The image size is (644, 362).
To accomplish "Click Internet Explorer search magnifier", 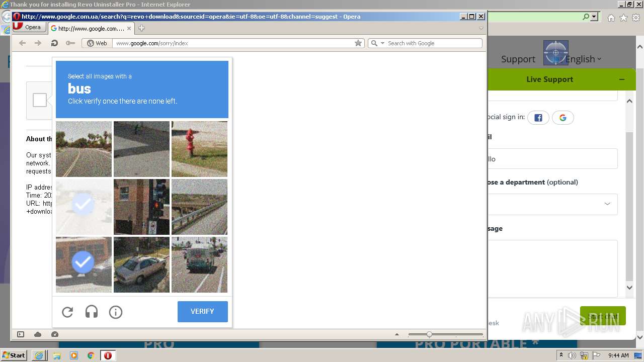I will tap(586, 17).
